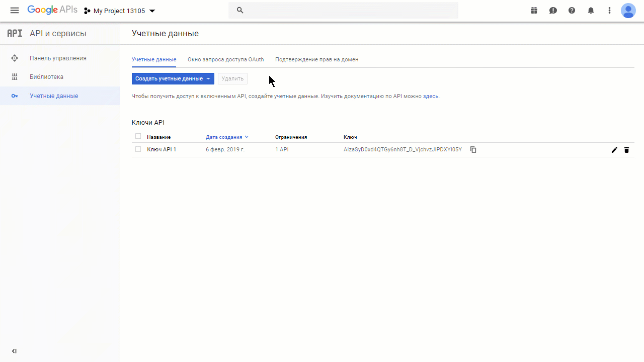Delete Ключ API 1 with trash icon
Image resolution: width=644 pixels, height=362 pixels.
[626, 150]
